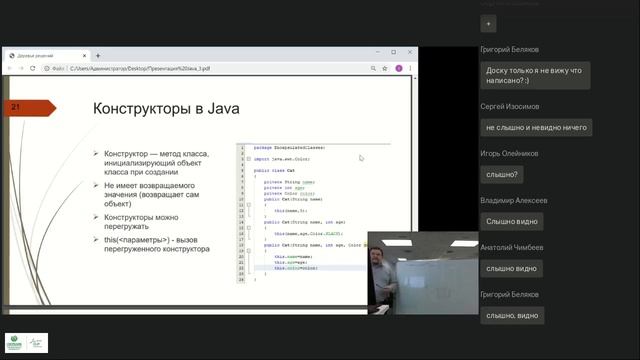
Task: Close the browser window
Action: 410,52
